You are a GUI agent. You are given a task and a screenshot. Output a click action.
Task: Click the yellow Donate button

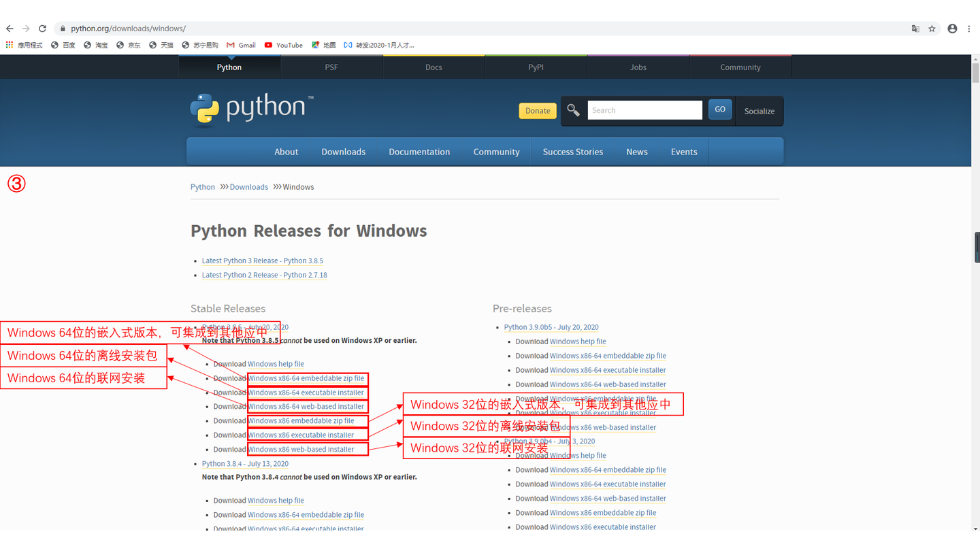[538, 111]
